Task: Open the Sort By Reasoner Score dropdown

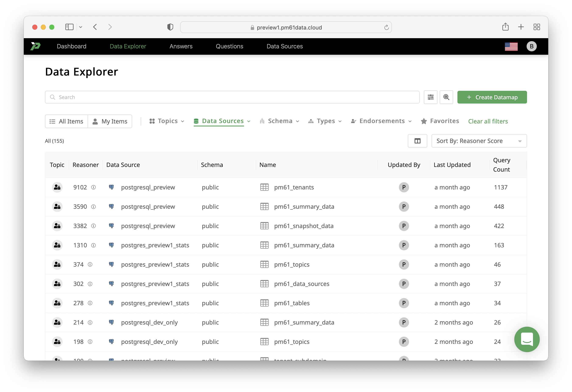Action: pyautogui.click(x=479, y=141)
